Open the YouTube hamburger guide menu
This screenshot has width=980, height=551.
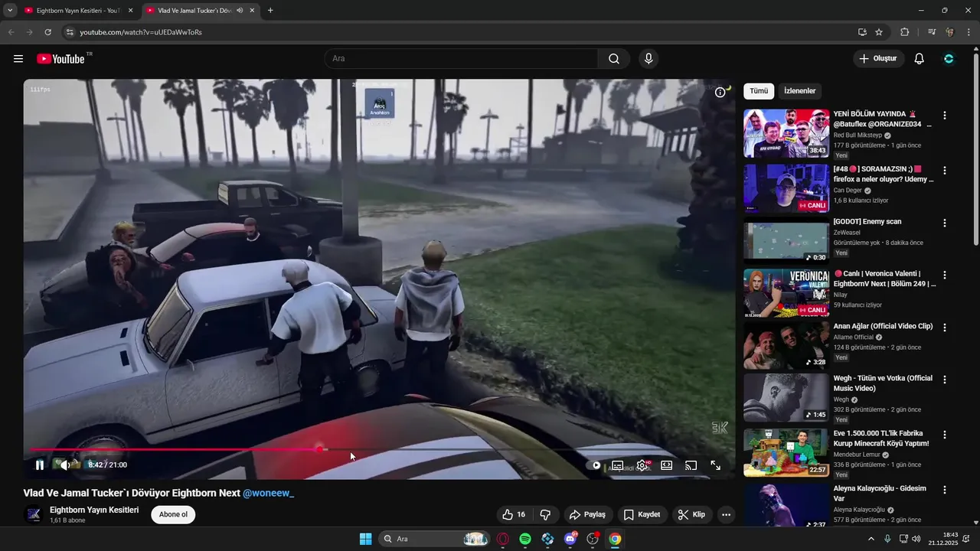pos(18,59)
